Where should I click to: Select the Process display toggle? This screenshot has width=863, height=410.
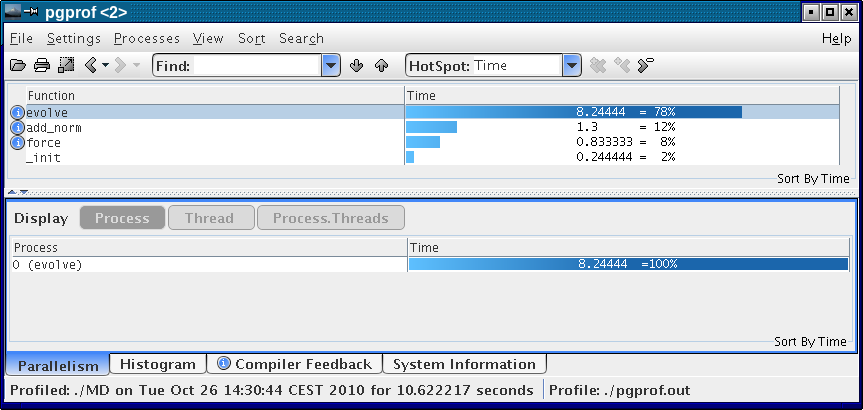click(x=122, y=218)
